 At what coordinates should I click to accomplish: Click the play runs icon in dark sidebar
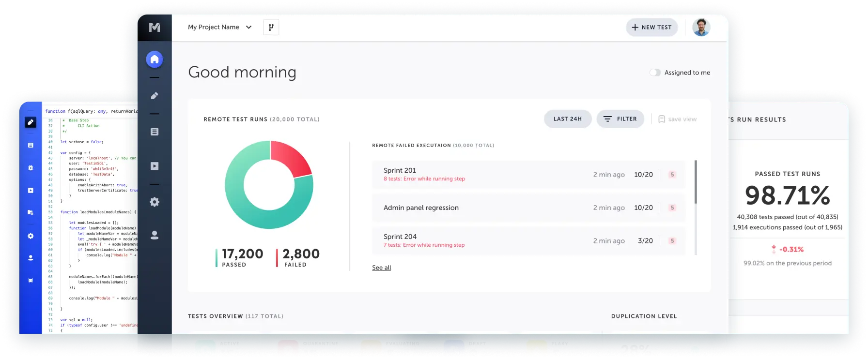click(x=155, y=166)
